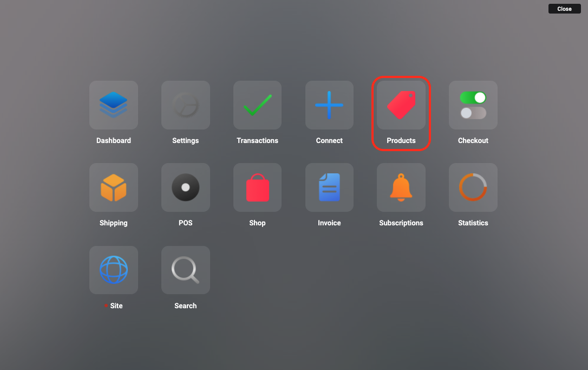Click the "Checkout" text label
This screenshot has height=370, width=588.
[x=473, y=140]
